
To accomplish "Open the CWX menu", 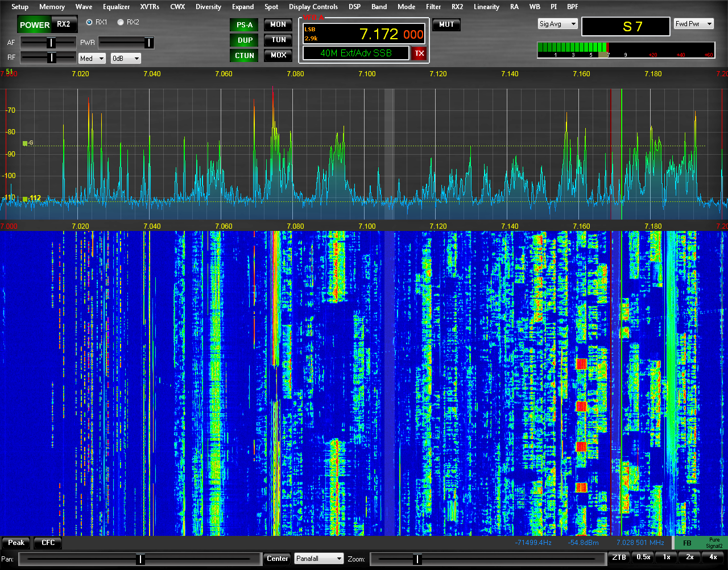I will 177,7.
